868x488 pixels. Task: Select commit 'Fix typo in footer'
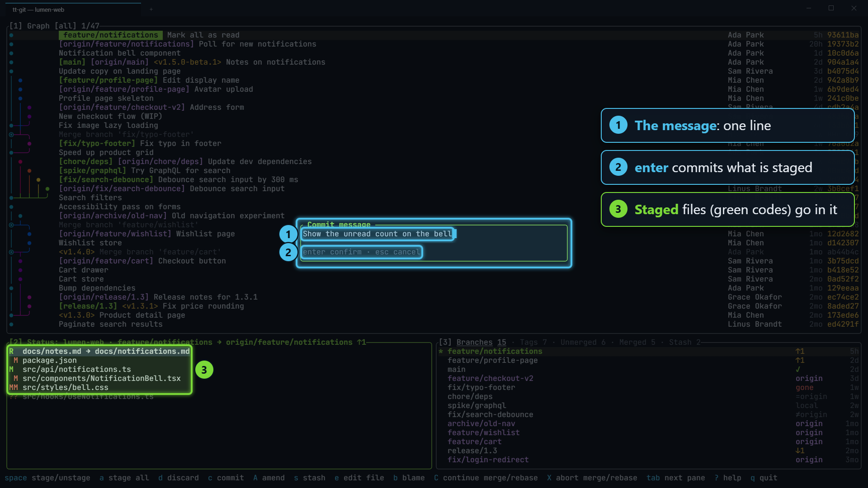[434, 143]
